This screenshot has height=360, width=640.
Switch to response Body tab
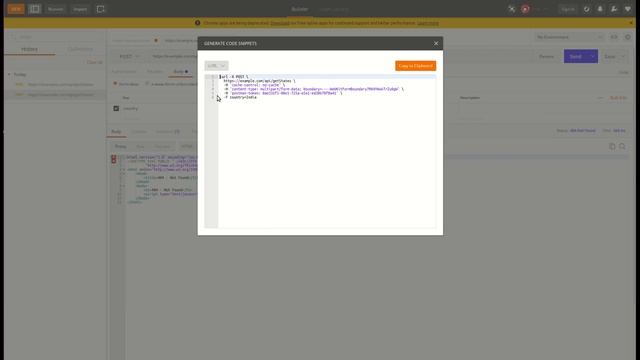pos(116,131)
